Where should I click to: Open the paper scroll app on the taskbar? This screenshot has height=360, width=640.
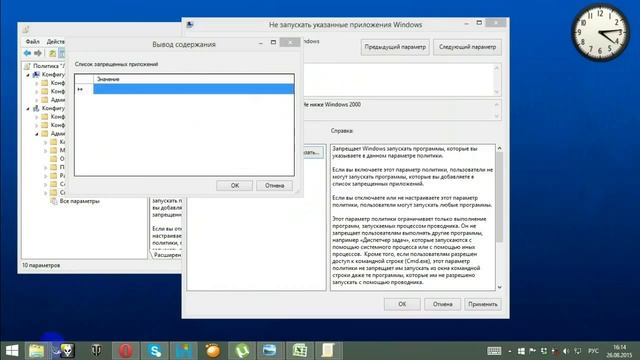[328, 351]
